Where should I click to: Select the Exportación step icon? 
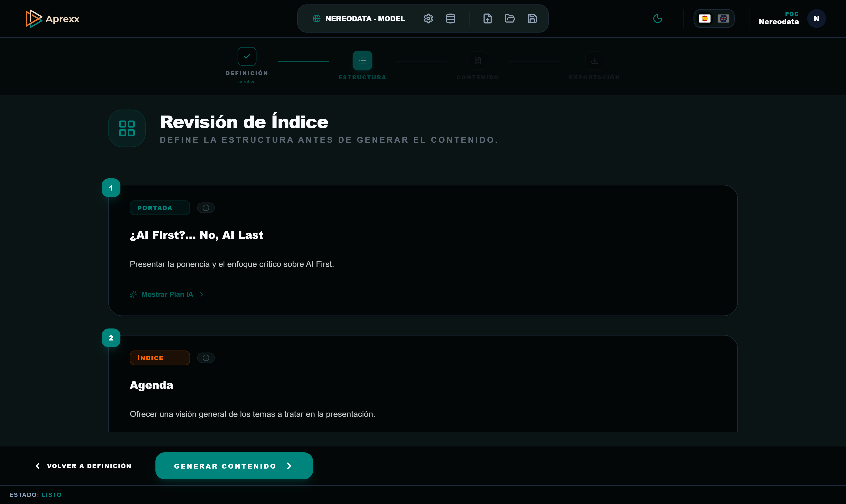(x=594, y=61)
